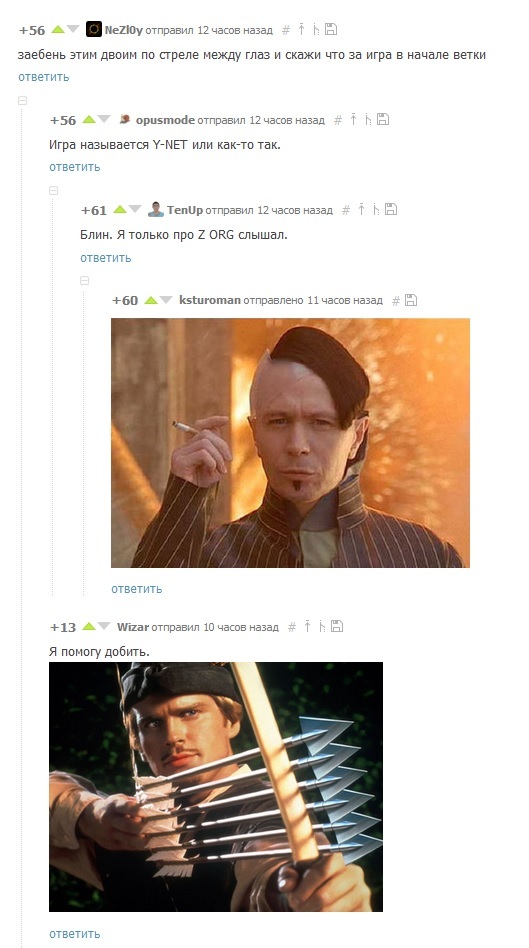Reply to Wizar's comment via ответить

[x=74, y=933]
